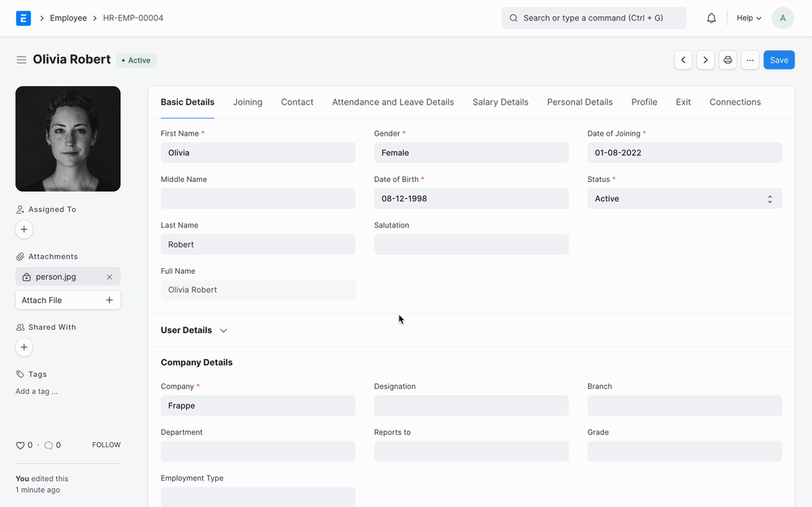Add assignee with Assigned To plus
This screenshot has height=507, width=812.
coord(24,230)
